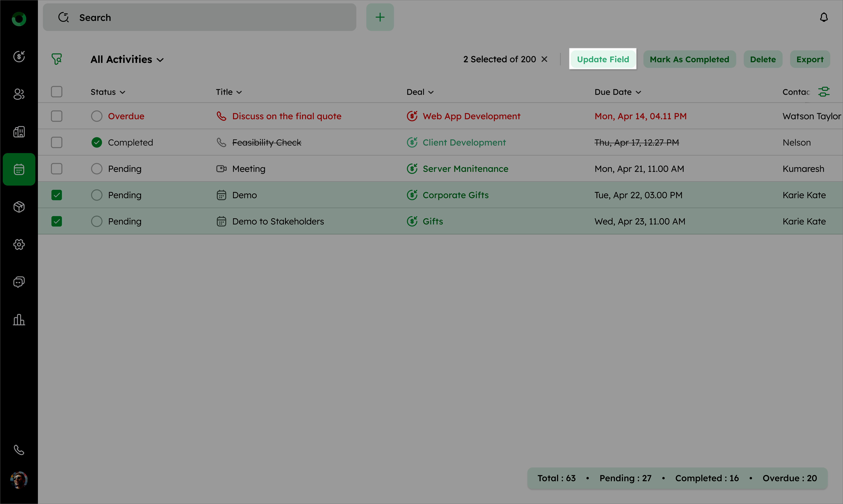Click the notification bell icon
The image size is (843, 504).
coord(824,17)
